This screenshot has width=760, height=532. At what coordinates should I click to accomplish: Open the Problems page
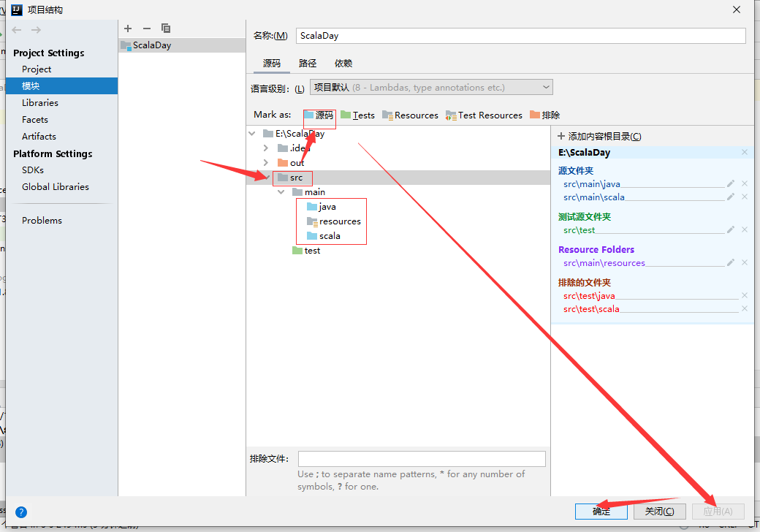tap(42, 221)
